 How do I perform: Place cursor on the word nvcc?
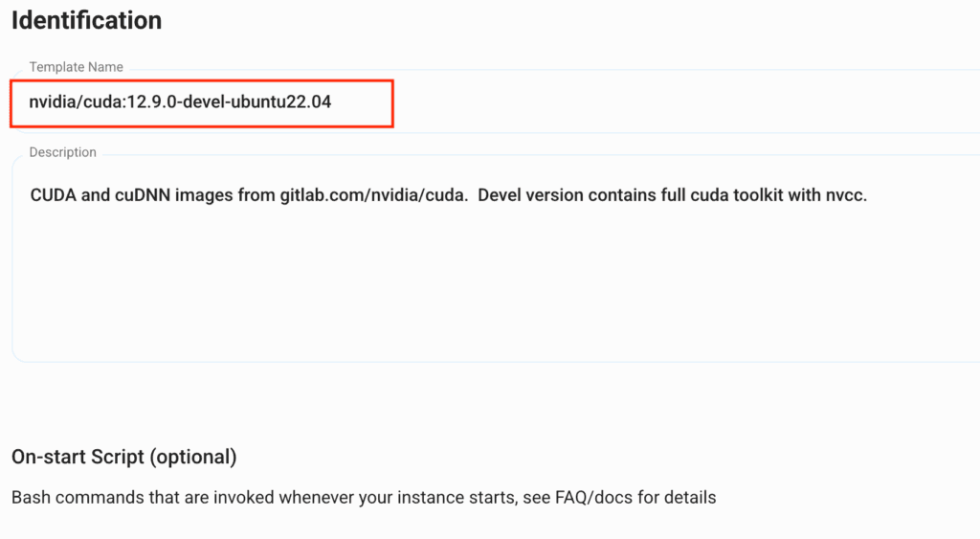(x=846, y=195)
